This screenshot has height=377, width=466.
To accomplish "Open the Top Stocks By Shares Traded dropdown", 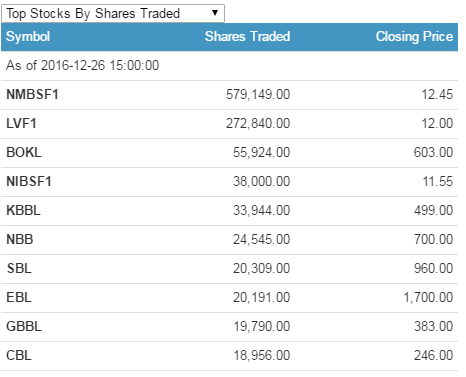I will (113, 13).
